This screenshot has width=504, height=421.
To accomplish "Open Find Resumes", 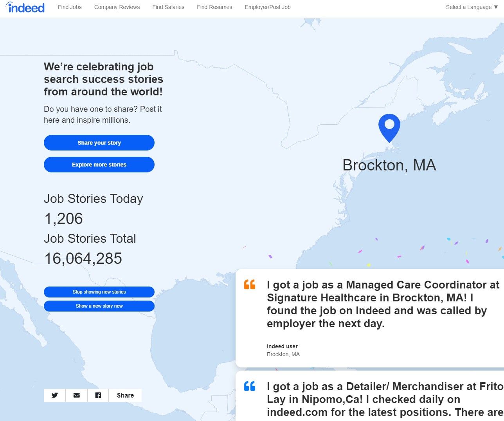I will pos(214,7).
